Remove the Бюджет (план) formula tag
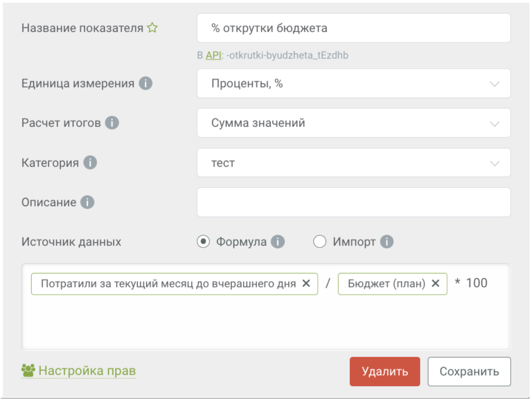 tap(435, 283)
